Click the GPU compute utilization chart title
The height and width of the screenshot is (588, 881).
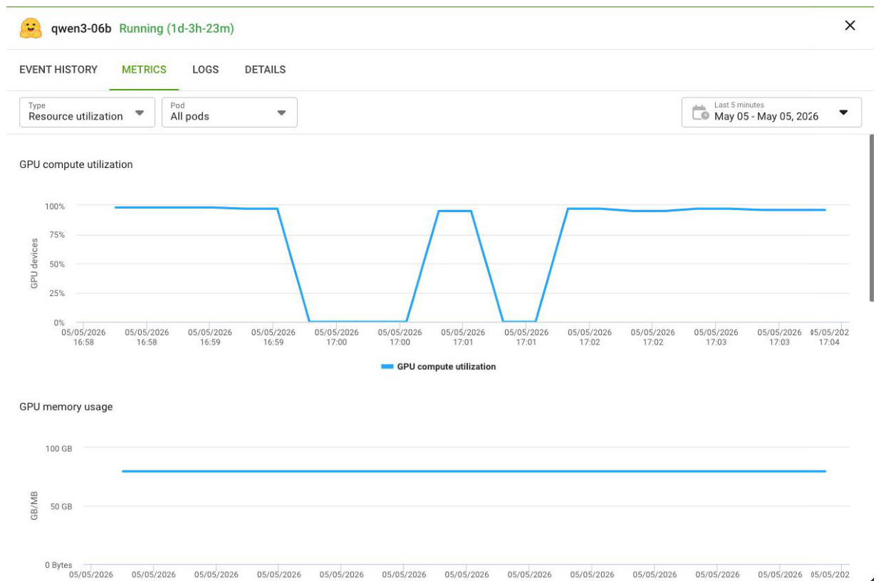(76, 164)
